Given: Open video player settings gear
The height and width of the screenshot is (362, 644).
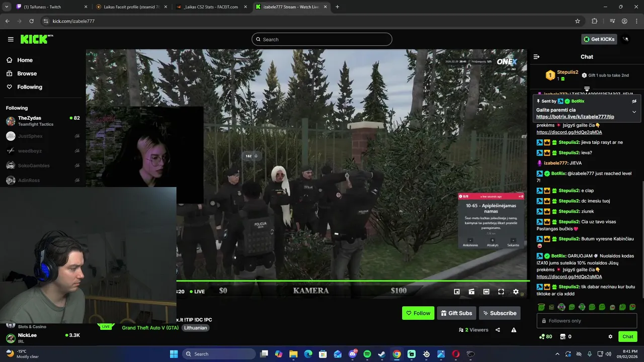Looking at the screenshot, I should point(516,292).
